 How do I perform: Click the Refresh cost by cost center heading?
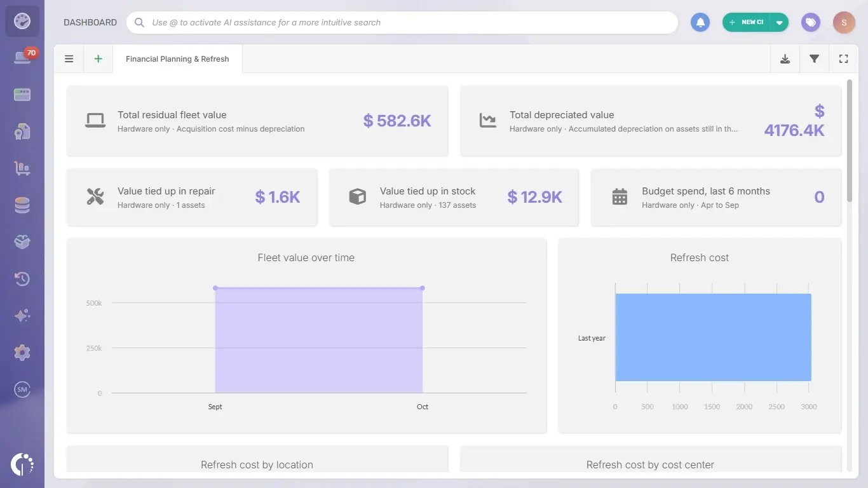[x=650, y=464]
